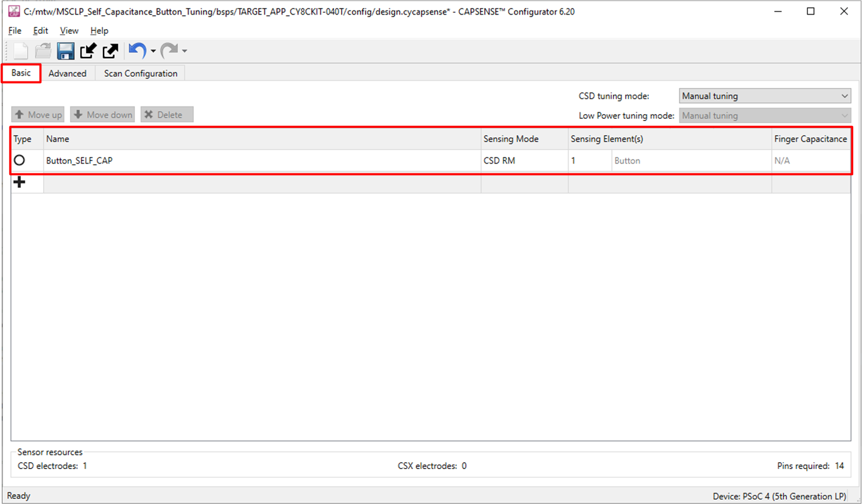The image size is (862, 504).
Task: Switch to the Advanced tab
Action: click(68, 73)
